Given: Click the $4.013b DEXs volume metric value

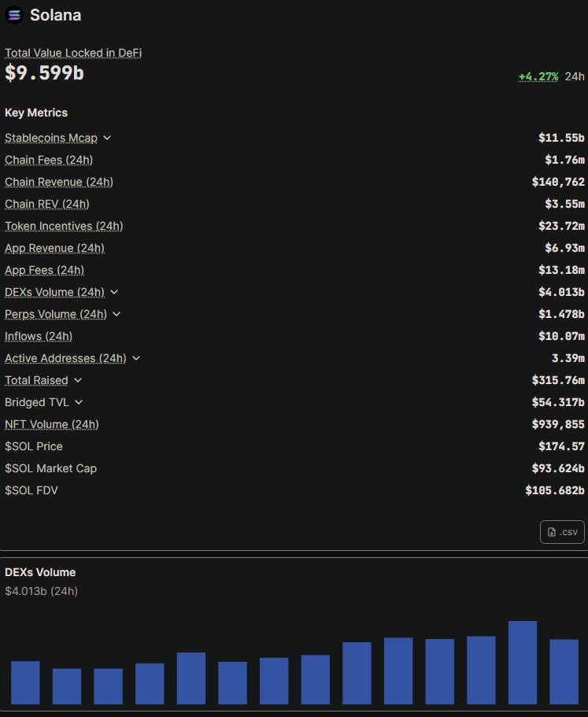Looking at the screenshot, I should pyautogui.click(x=561, y=292).
